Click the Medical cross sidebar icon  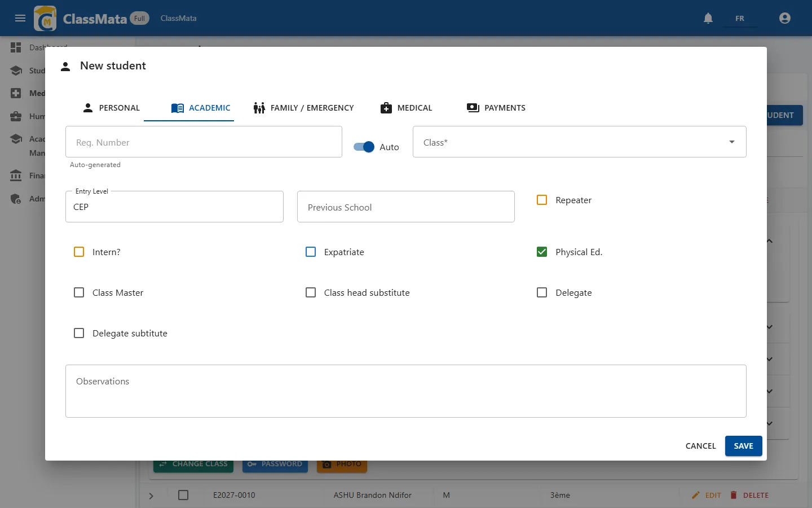16,93
